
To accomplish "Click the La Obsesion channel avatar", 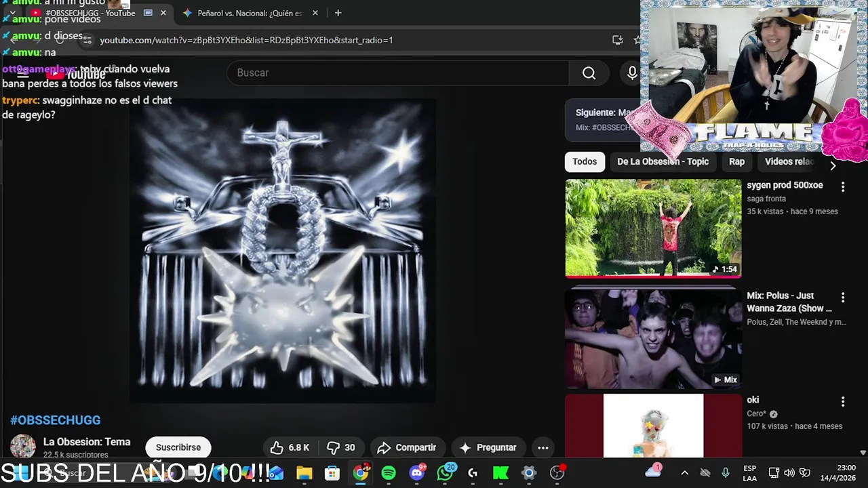I will [x=22, y=447].
